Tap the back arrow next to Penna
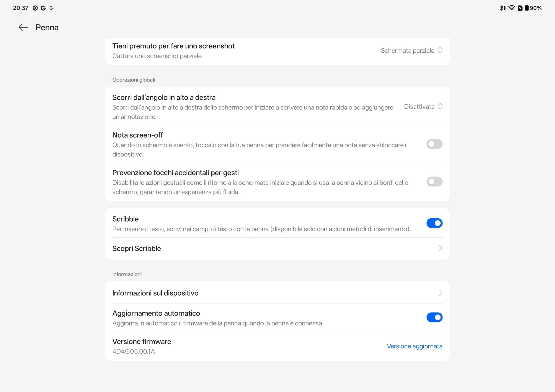 (23, 27)
